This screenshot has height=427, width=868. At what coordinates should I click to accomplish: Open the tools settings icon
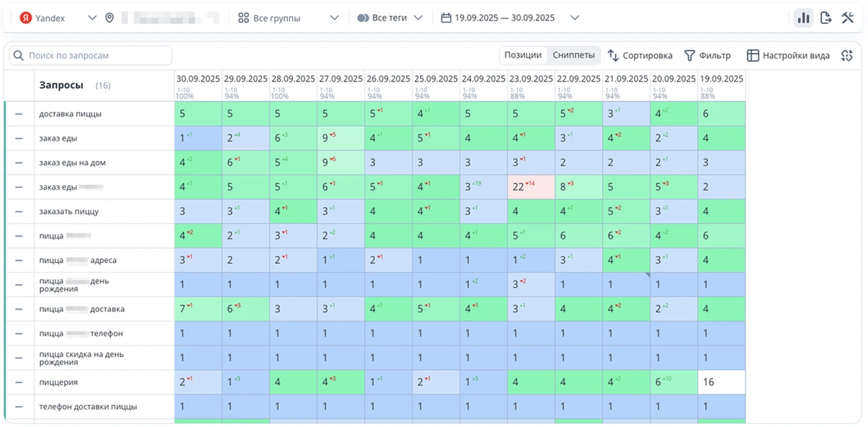tap(847, 18)
